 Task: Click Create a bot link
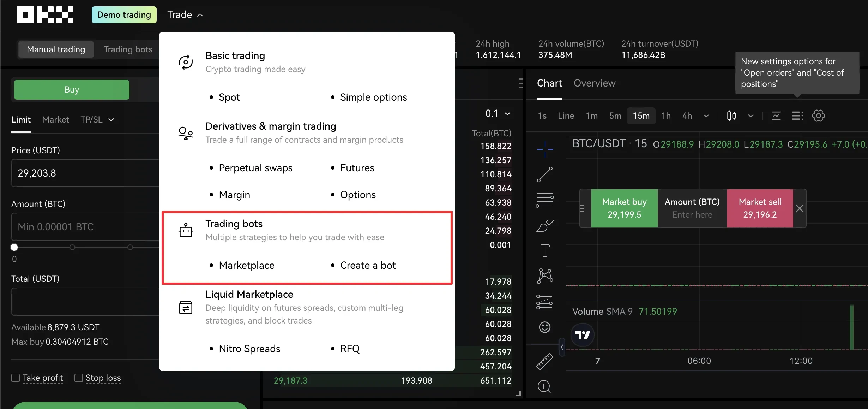(x=368, y=265)
